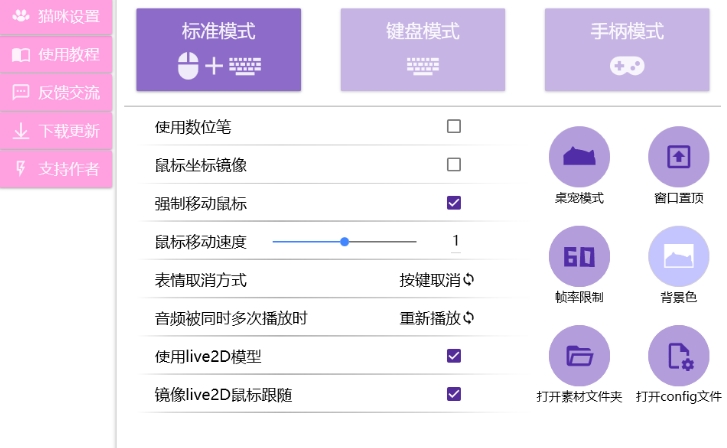Image resolution: width=727 pixels, height=448 pixels.
Task: Click the 打开config文件 file icon
Action: coord(678,355)
